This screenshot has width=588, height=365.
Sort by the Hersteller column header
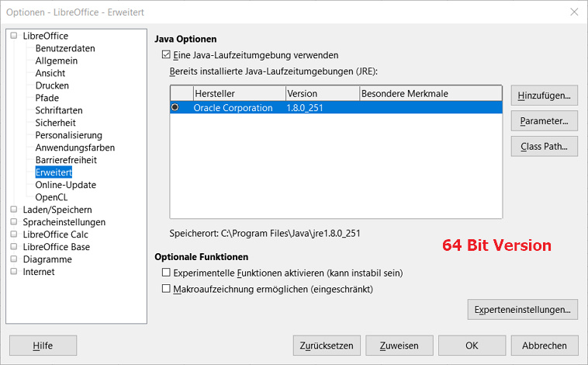(x=239, y=93)
